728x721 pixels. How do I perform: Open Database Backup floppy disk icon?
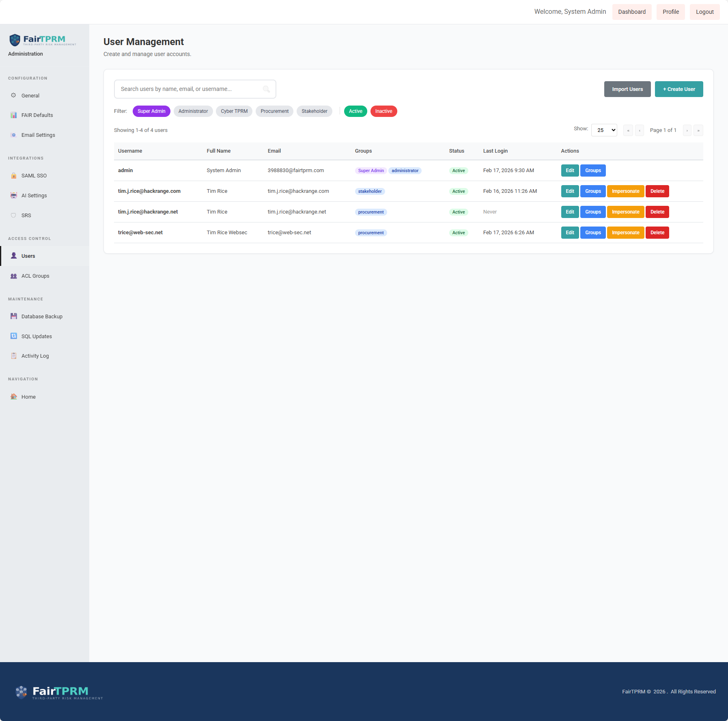click(x=13, y=316)
